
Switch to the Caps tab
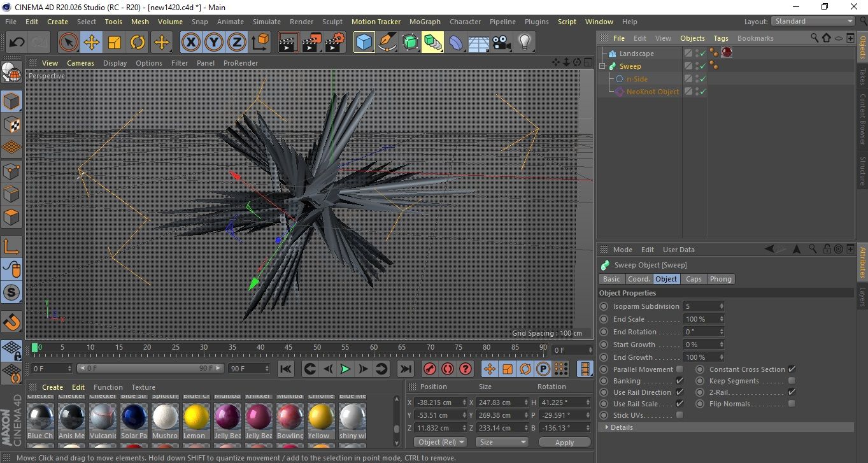pyautogui.click(x=694, y=279)
